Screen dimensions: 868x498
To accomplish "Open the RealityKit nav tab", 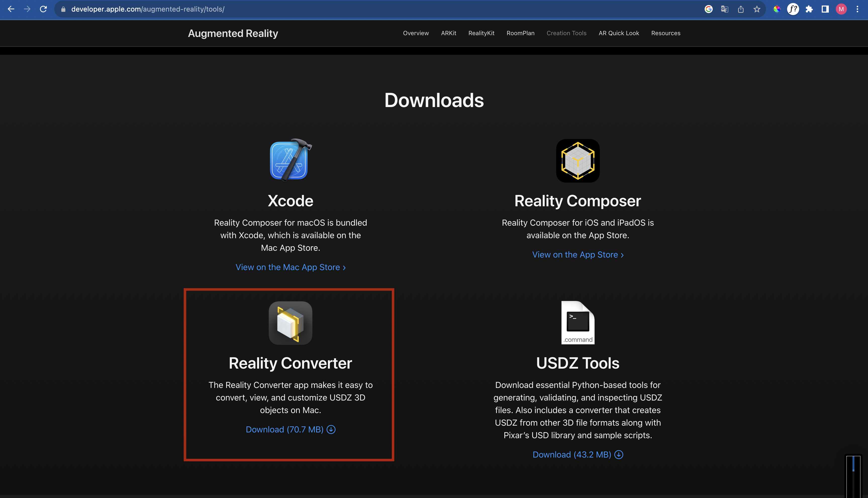I will (x=481, y=33).
